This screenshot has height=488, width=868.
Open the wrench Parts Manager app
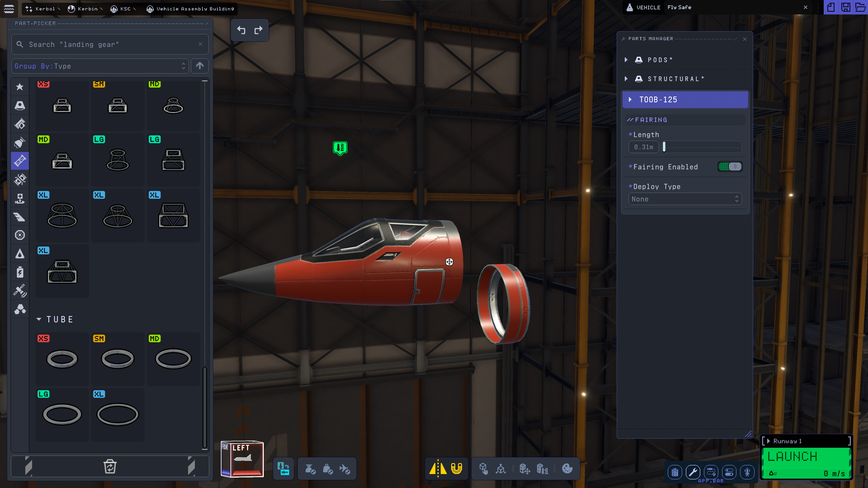pos(693,472)
